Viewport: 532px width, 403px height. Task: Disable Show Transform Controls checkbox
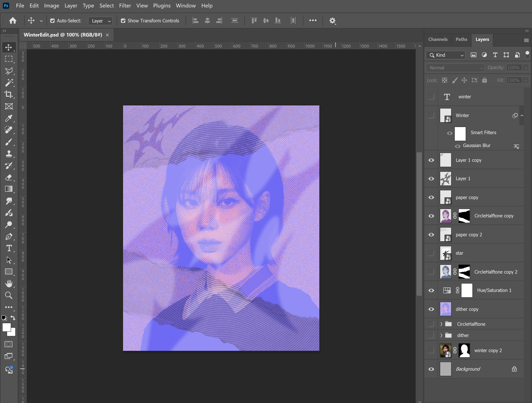click(123, 21)
